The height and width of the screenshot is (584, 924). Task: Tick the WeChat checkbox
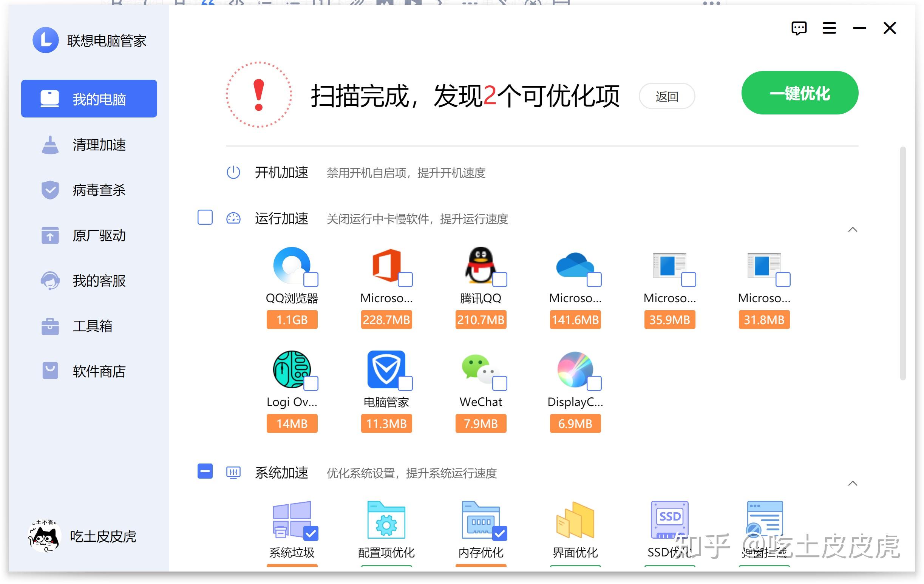coord(500,383)
